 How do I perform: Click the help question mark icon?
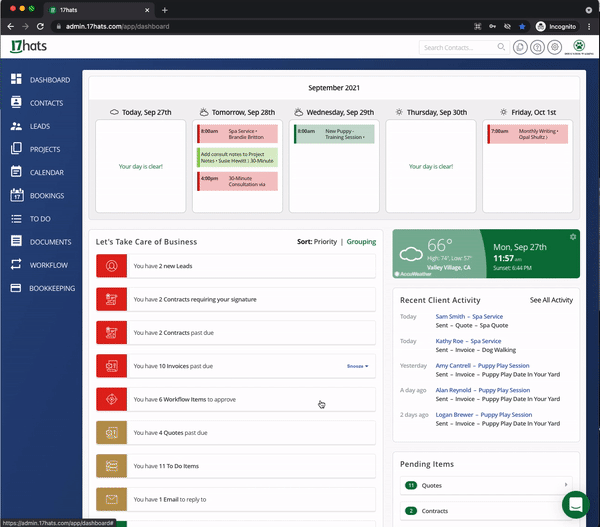click(x=538, y=47)
